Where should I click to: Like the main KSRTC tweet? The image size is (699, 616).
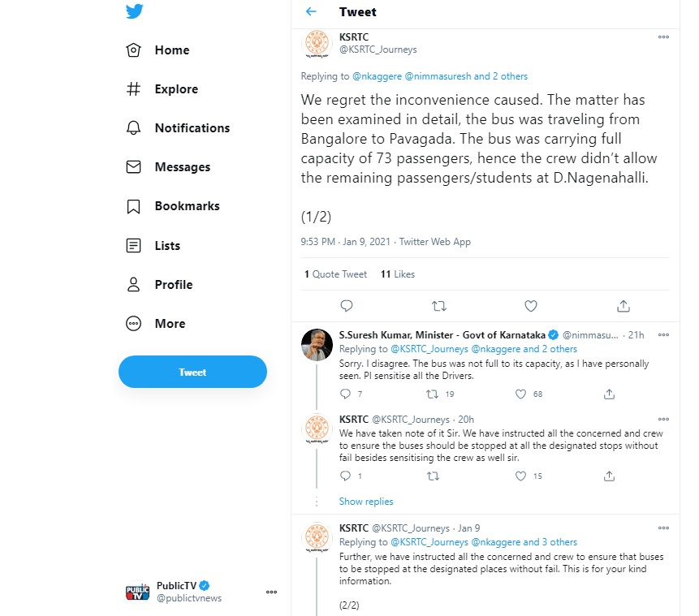[530, 306]
